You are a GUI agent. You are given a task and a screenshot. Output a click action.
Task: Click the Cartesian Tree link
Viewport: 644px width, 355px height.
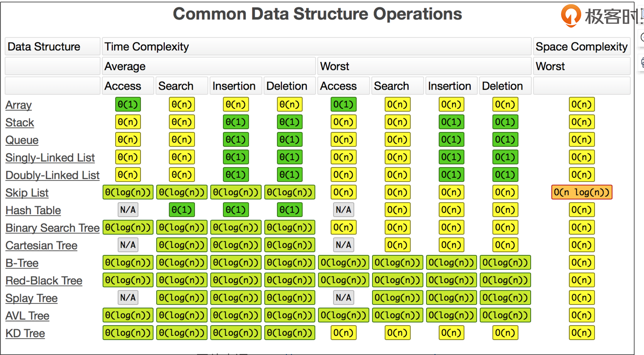(x=41, y=246)
